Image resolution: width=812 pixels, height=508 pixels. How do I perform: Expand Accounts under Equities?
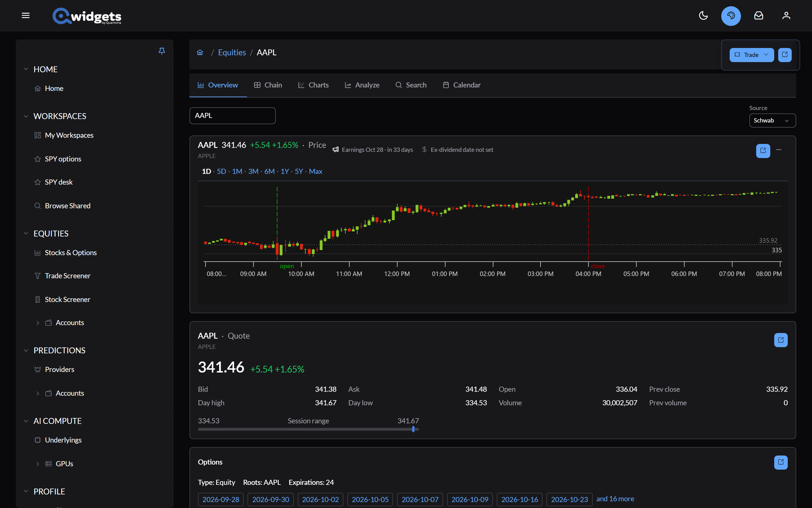pos(37,323)
